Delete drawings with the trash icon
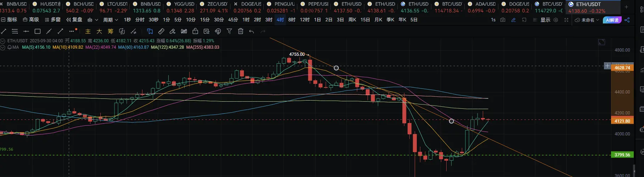Image resolution: width=644 pixels, height=177 pixels. 241,31
